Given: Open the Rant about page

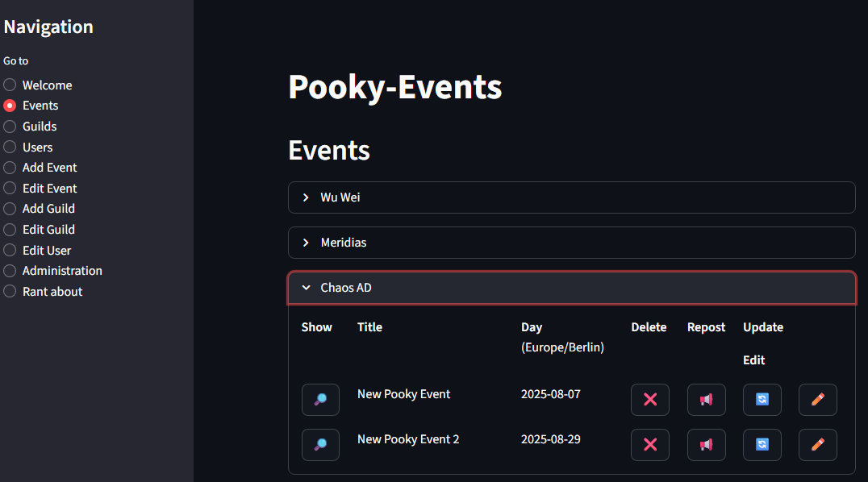Looking at the screenshot, I should [x=10, y=292].
